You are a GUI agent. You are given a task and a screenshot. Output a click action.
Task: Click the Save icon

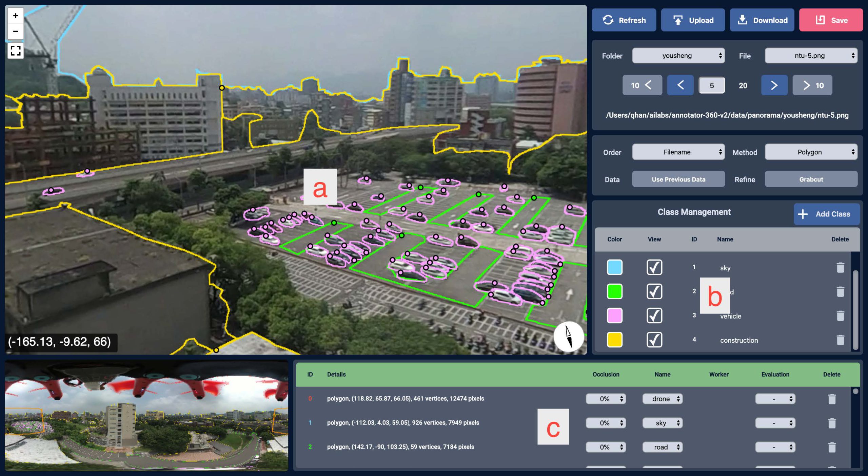(x=820, y=20)
